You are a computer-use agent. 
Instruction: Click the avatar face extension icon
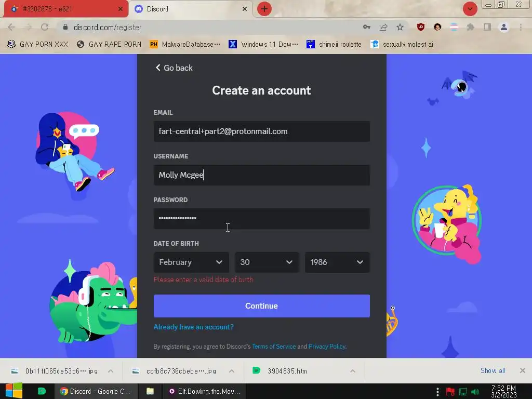tap(437, 27)
